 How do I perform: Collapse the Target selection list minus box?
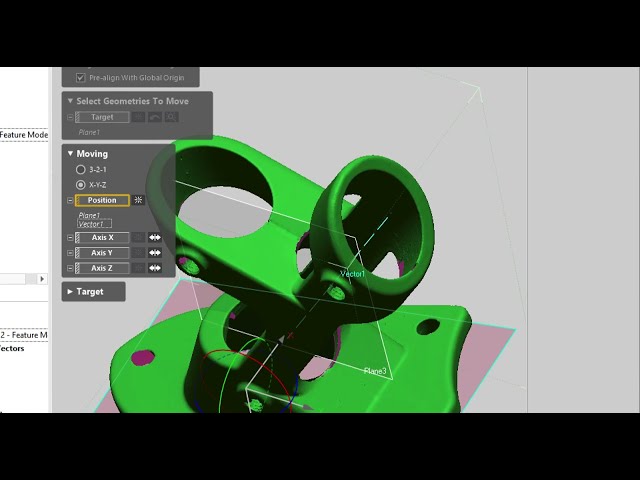(70, 117)
